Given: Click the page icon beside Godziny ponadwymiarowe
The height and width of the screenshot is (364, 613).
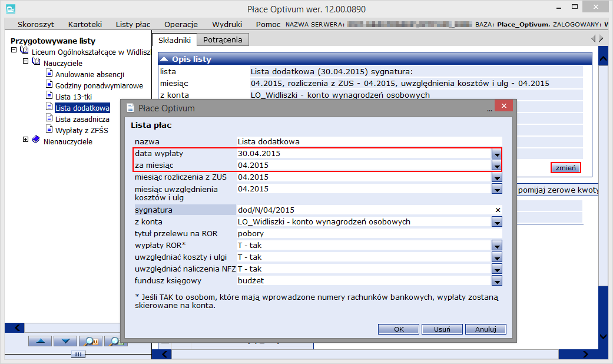Looking at the screenshot, I should 49,84.
